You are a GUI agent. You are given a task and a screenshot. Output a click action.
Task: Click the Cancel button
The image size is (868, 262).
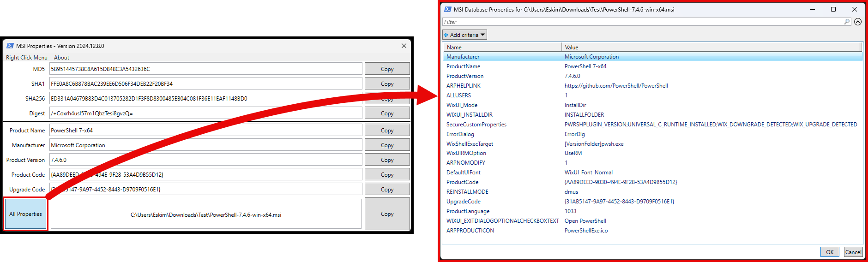pos(853,252)
